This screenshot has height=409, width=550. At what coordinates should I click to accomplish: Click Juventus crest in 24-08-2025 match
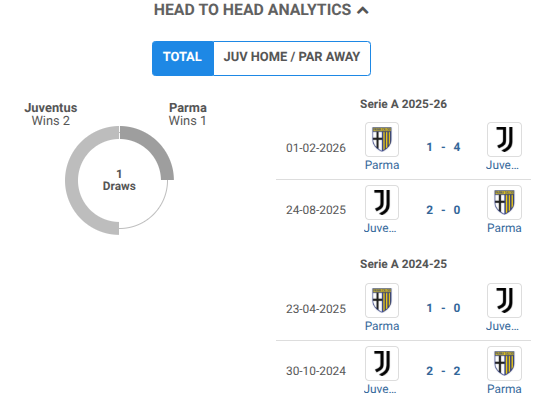pyautogui.click(x=382, y=202)
